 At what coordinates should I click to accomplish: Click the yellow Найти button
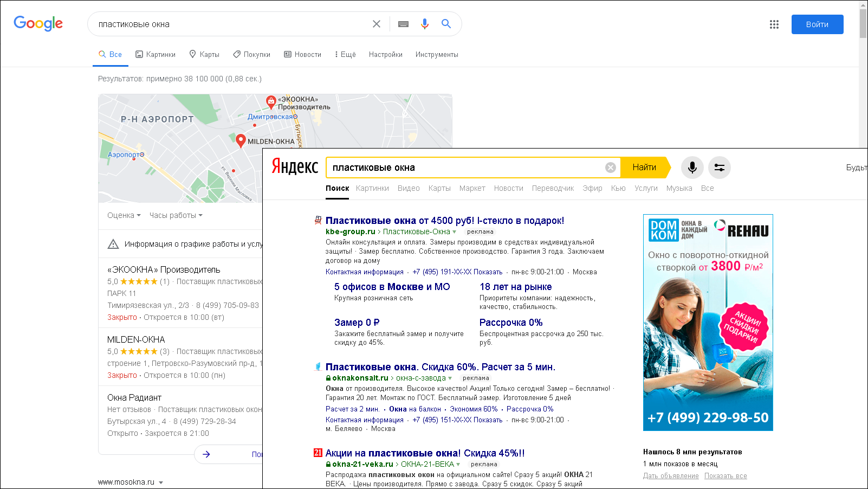pos(645,168)
